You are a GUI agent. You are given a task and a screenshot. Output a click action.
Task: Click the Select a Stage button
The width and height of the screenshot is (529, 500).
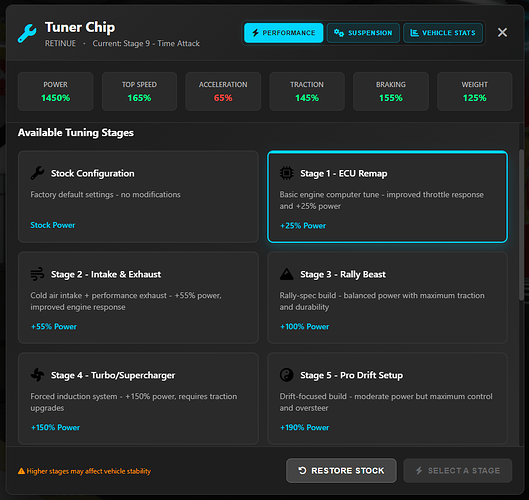[457, 470]
